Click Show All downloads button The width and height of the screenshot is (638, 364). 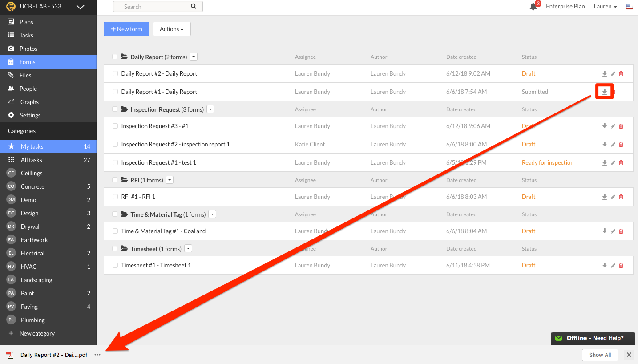tap(600, 355)
